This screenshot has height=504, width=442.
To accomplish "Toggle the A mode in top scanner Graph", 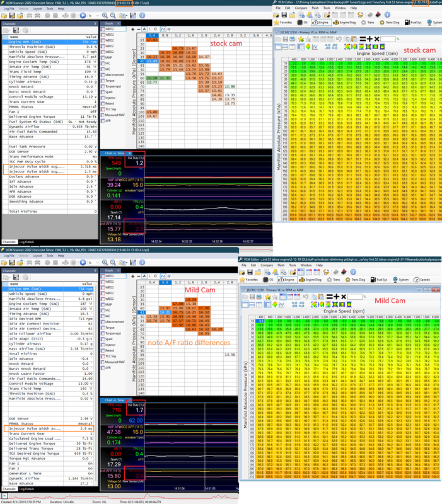I will click(144, 29).
